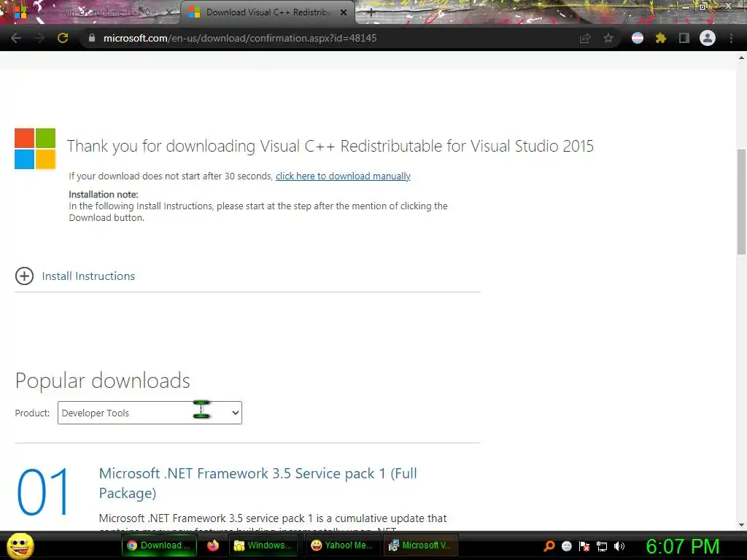Click the 'Popular downloads' heading

click(102, 381)
